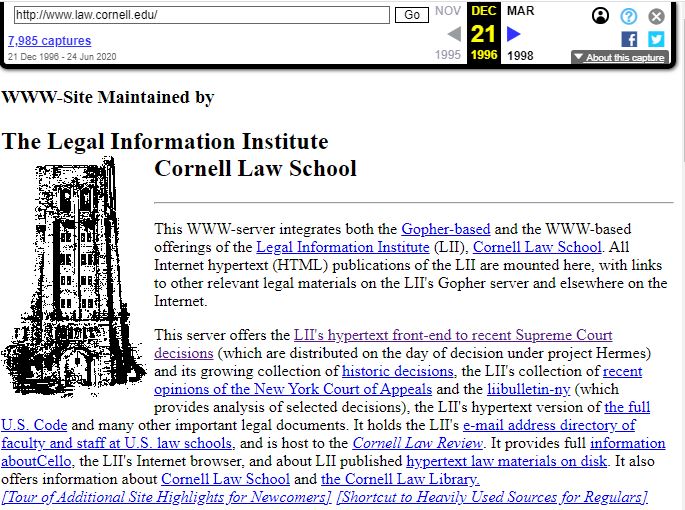Click the WWW-Site Maintained by heading
This screenshot has width=685, height=510.
tap(108, 97)
